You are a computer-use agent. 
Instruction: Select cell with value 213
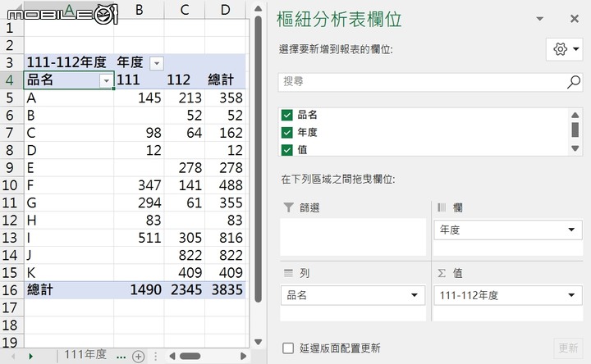pyautogui.click(x=185, y=98)
